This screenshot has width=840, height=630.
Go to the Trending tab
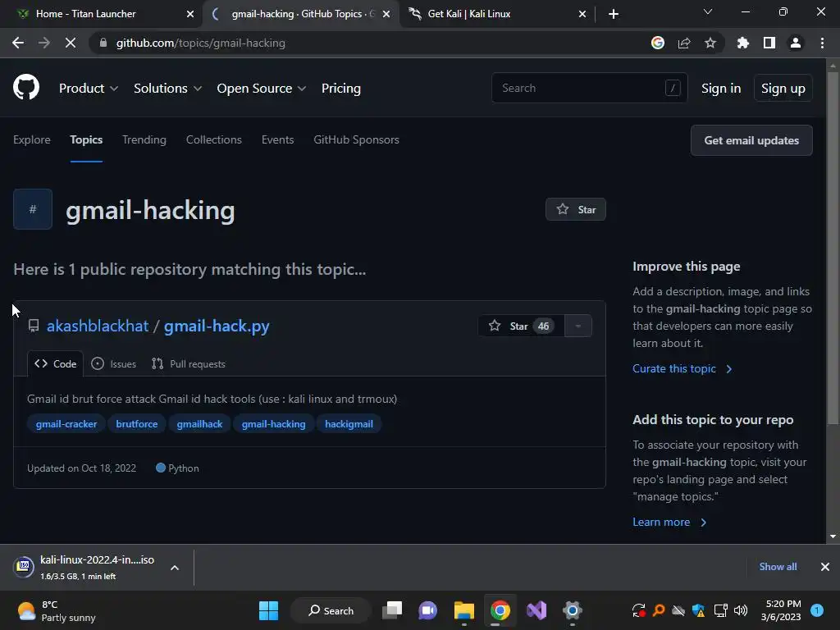144,139
